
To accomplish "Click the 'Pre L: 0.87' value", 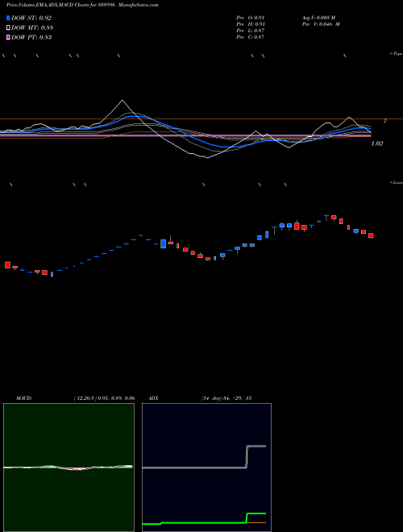I will coord(251,31).
